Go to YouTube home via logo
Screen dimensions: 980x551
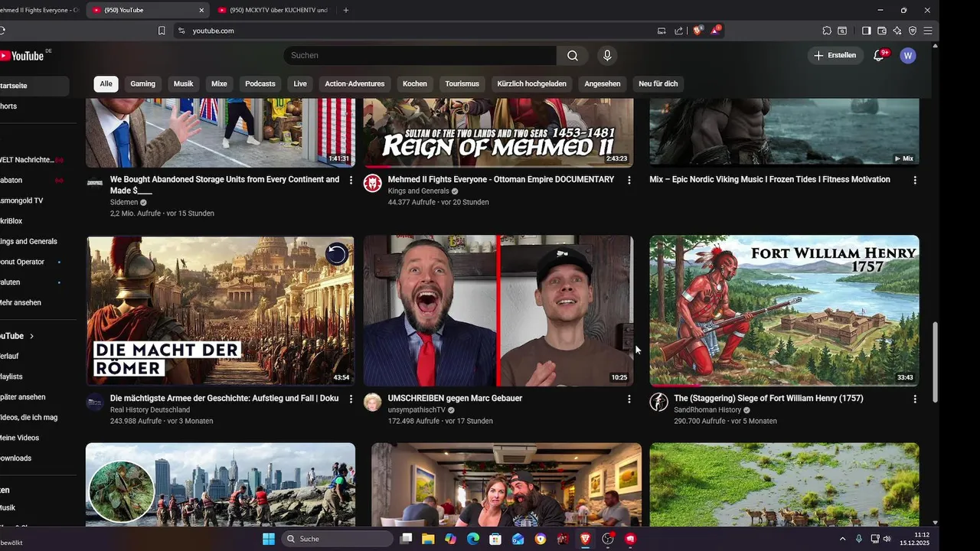point(22,56)
